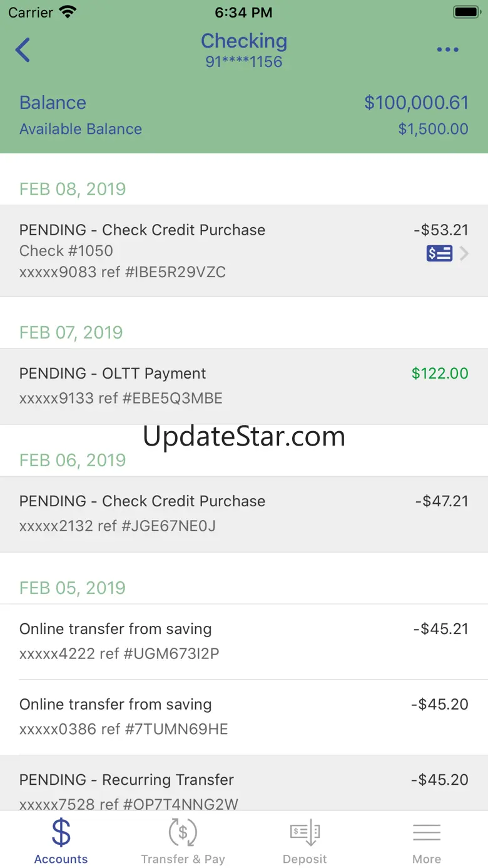This screenshot has height=868, width=488.
Task: Expand Check #1050 details chevron
Action: [464, 253]
